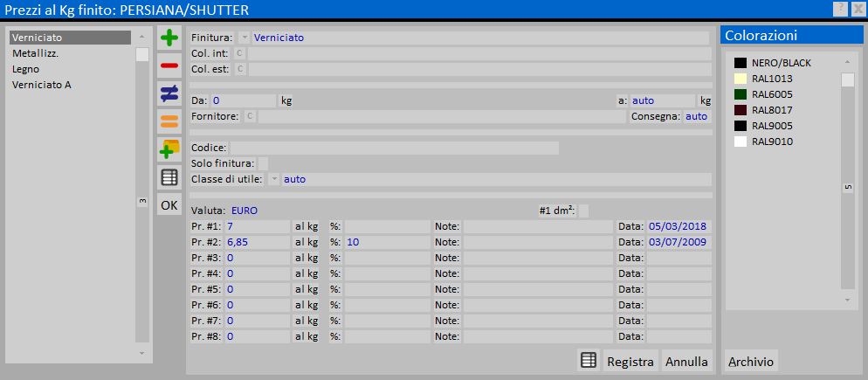868x380 pixels.
Task: Click Colorazioni scrollbar up arrow
Action: click(x=848, y=61)
